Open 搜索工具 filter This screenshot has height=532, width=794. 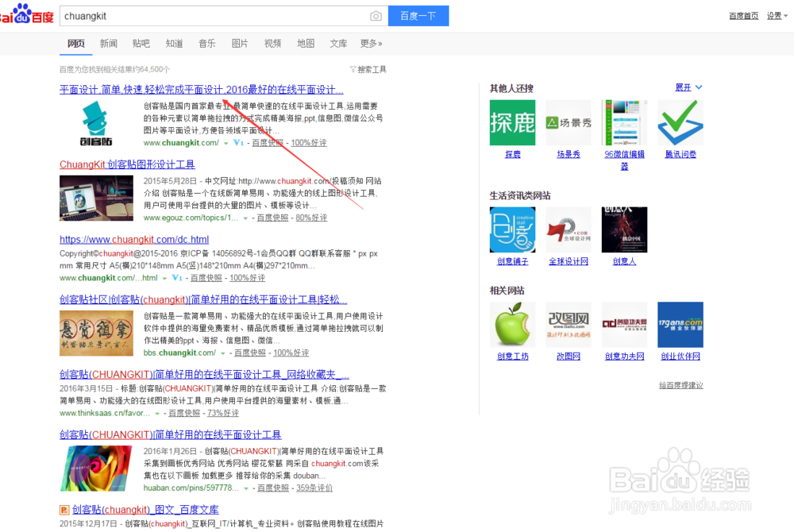pos(368,69)
